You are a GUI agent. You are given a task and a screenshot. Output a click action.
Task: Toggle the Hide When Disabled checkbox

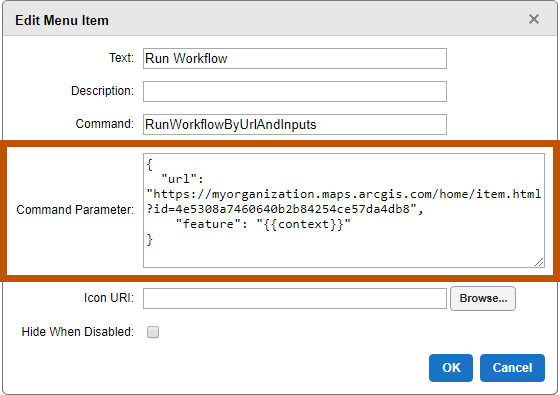[153, 332]
